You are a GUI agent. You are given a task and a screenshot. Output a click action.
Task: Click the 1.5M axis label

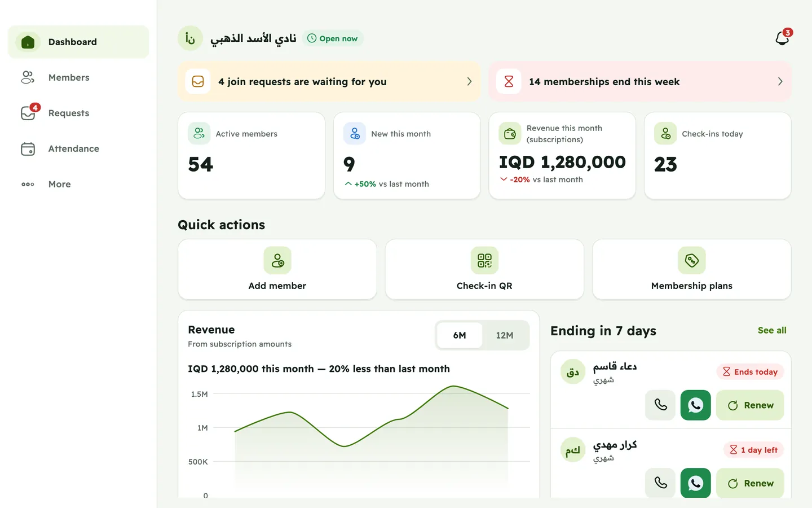point(199,394)
